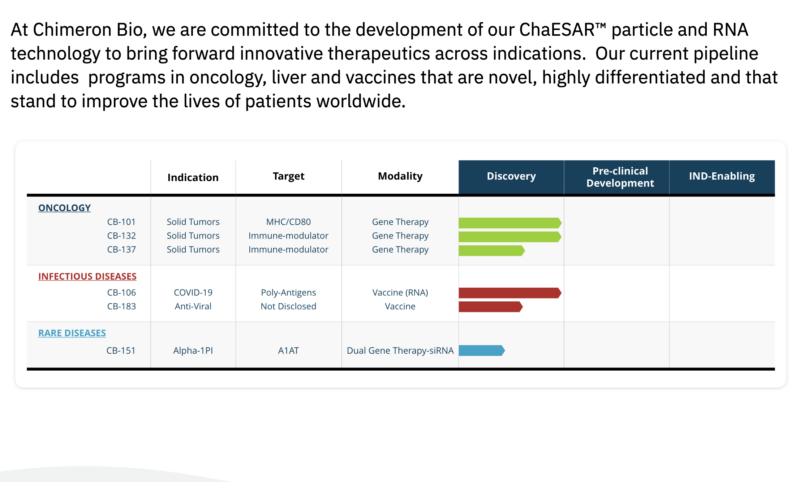Click the CB-137 green progress bar
This screenshot has width=800, height=482.
[491, 250]
